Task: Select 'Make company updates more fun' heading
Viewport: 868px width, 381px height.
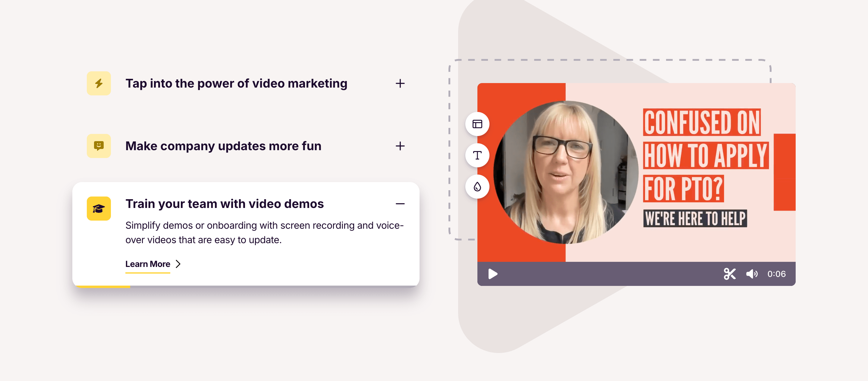Action: (x=223, y=146)
